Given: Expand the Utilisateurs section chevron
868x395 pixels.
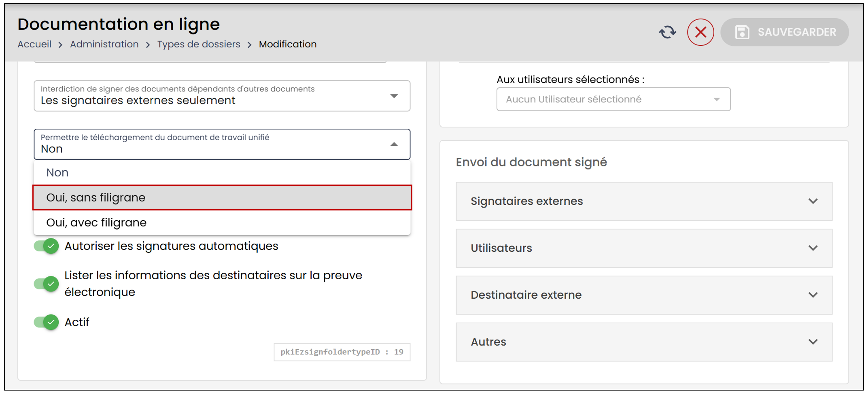Looking at the screenshot, I should point(813,248).
